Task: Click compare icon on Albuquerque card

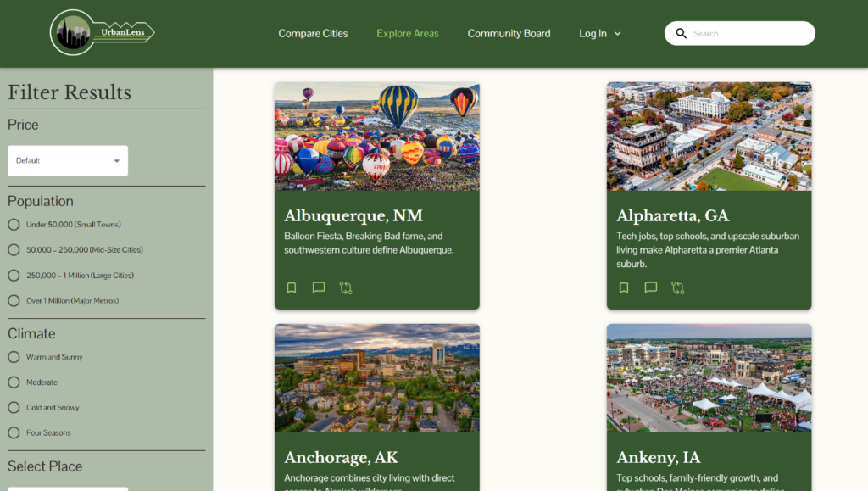Action: [x=346, y=287]
